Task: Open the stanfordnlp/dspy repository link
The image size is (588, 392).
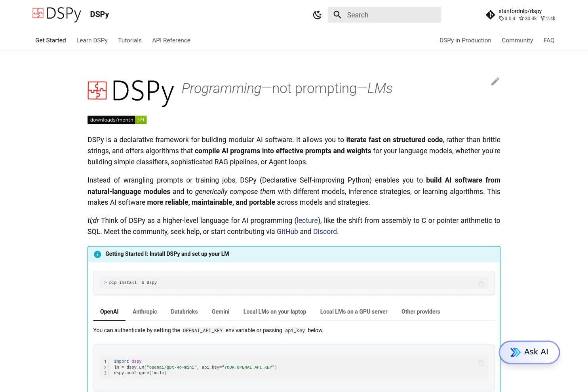Action: [x=520, y=15]
